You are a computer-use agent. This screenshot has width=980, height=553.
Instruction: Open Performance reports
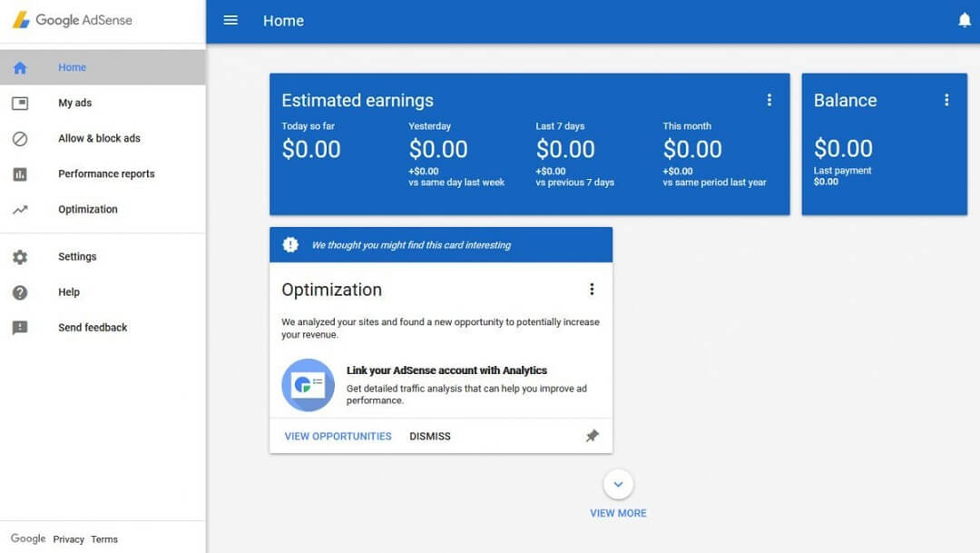pyautogui.click(x=103, y=174)
